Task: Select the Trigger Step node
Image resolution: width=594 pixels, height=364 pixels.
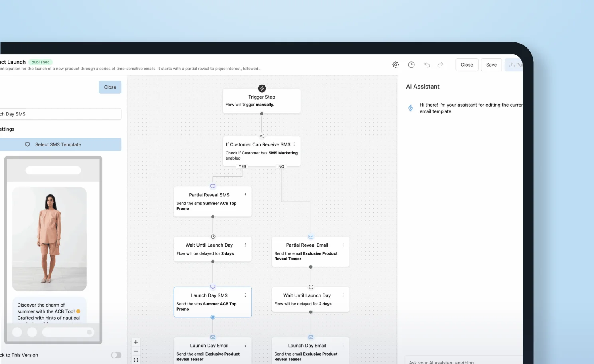Action: click(261, 101)
